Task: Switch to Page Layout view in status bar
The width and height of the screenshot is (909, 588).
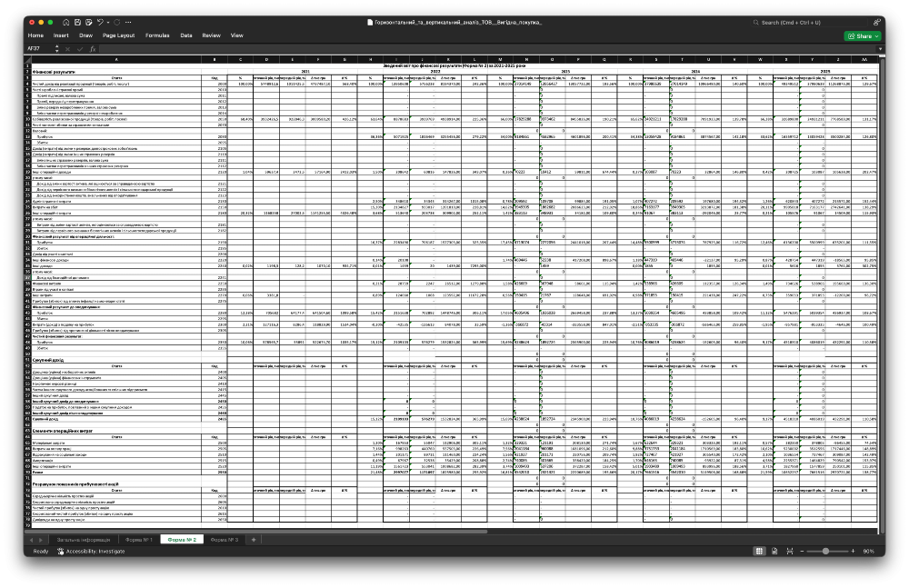Action: [x=774, y=551]
